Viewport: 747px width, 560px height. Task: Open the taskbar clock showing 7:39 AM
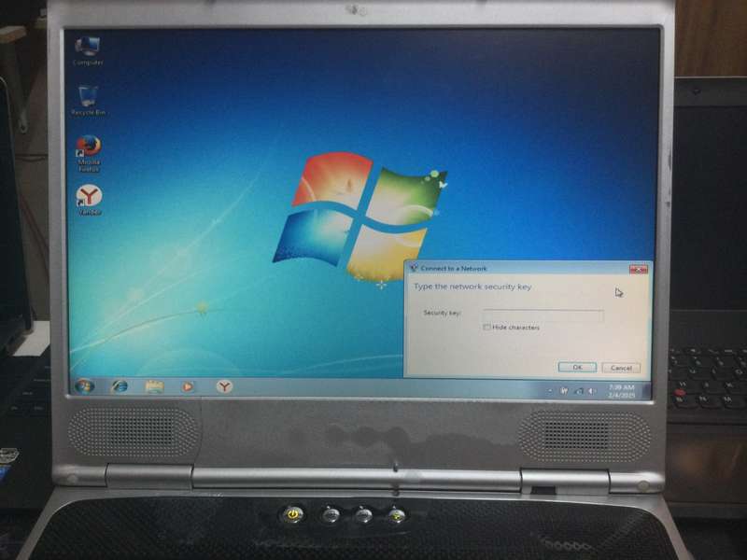coord(621,391)
